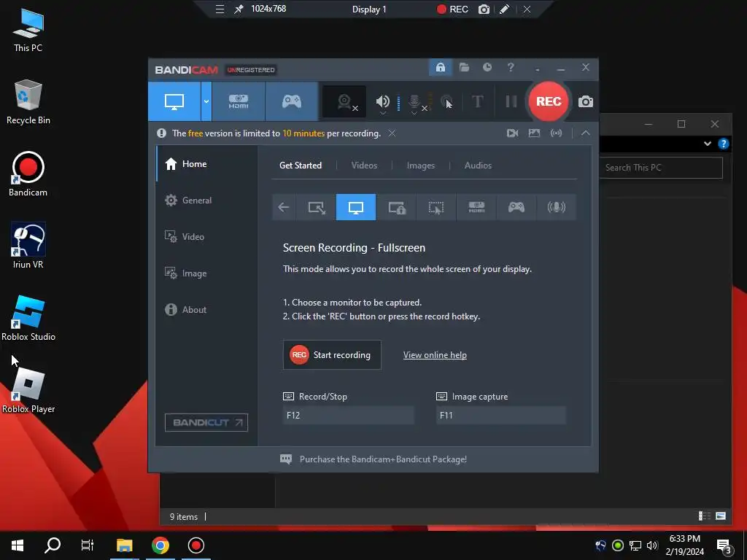Click the Start recording button

point(332,355)
